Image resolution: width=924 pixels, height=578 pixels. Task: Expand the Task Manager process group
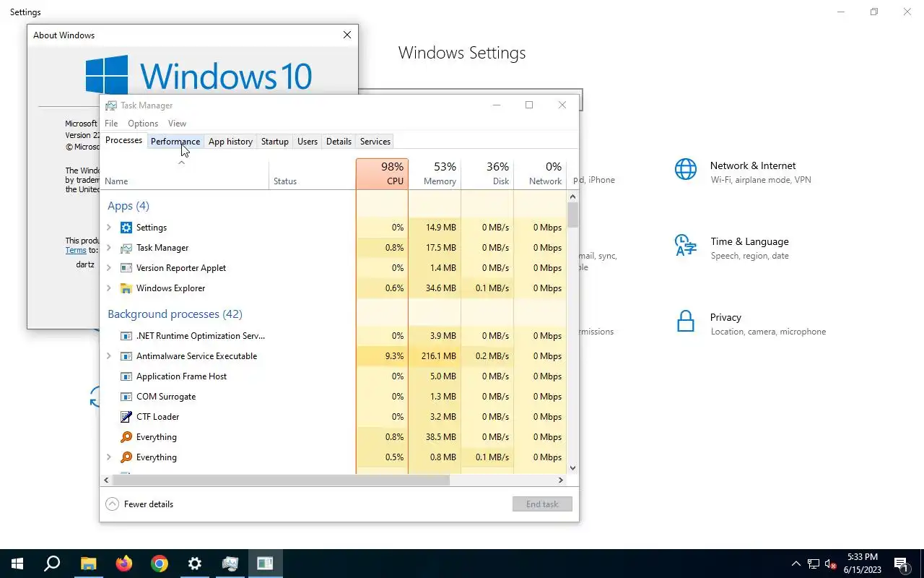109,248
